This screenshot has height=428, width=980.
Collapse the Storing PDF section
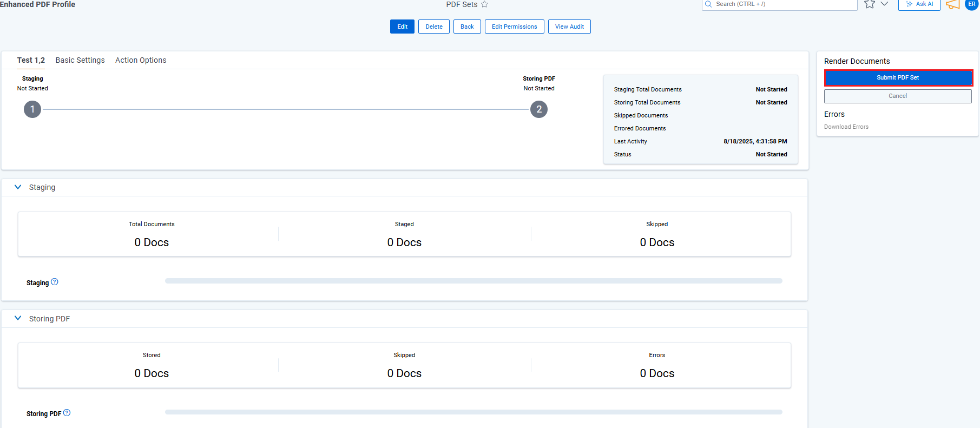pyautogui.click(x=18, y=318)
